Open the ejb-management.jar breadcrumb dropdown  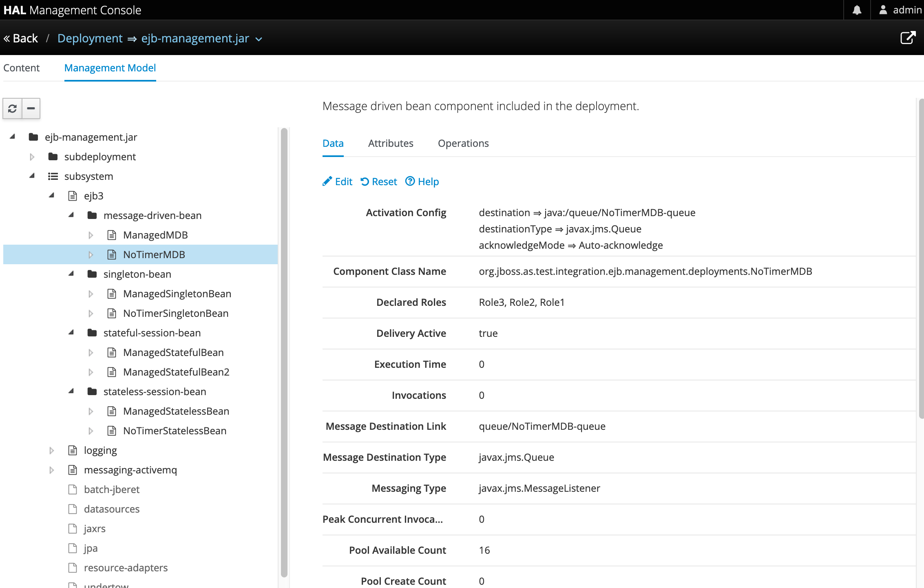pos(259,39)
